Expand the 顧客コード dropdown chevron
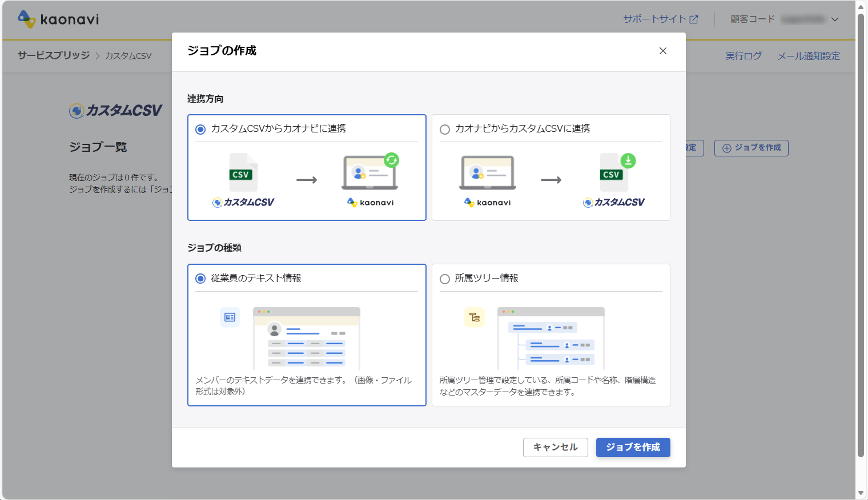Screen dimensions: 868x500 835,20
